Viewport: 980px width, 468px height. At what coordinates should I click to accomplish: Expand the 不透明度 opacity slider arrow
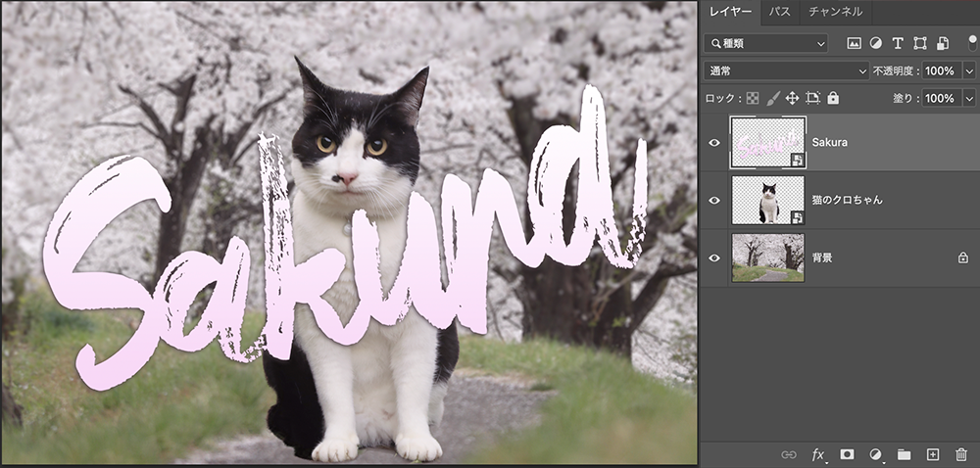pos(970,70)
